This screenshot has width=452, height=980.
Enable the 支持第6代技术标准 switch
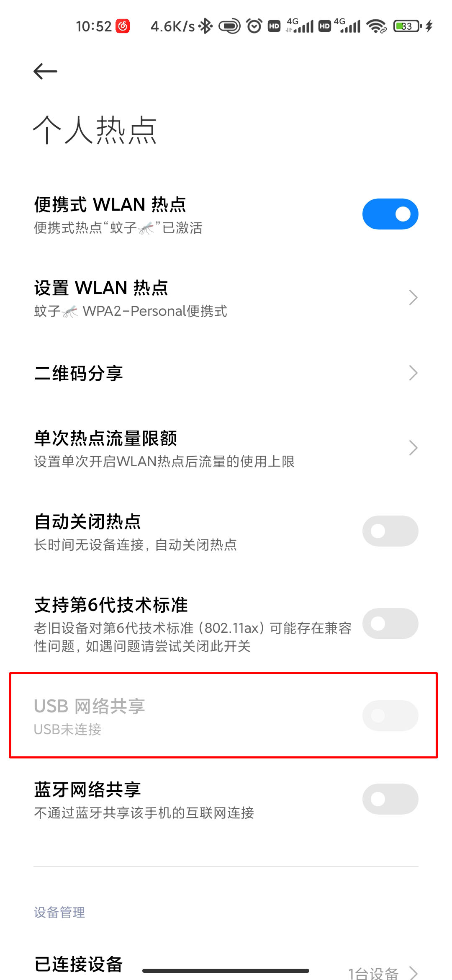click(x=390, y=624)
